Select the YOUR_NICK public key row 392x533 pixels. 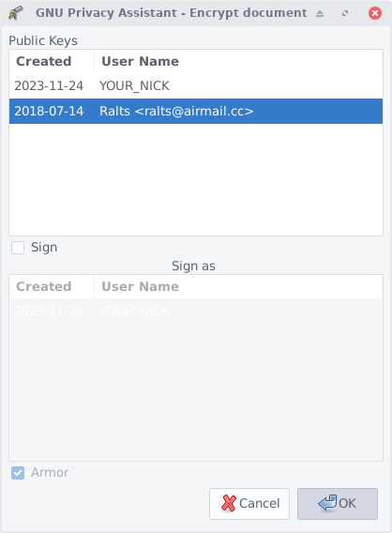pos(196,86)
